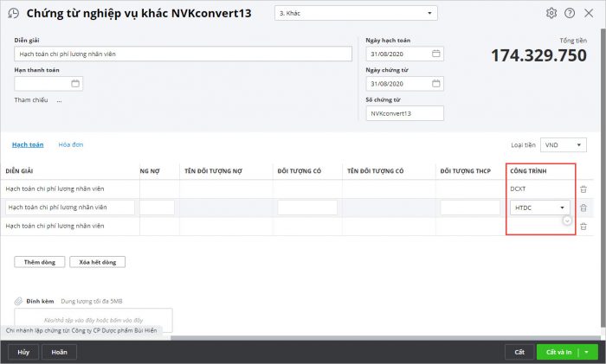Click the TÊN ĐỐI TƯỢNG NỢ column header
606x364 pixels.
click(213, 171)
